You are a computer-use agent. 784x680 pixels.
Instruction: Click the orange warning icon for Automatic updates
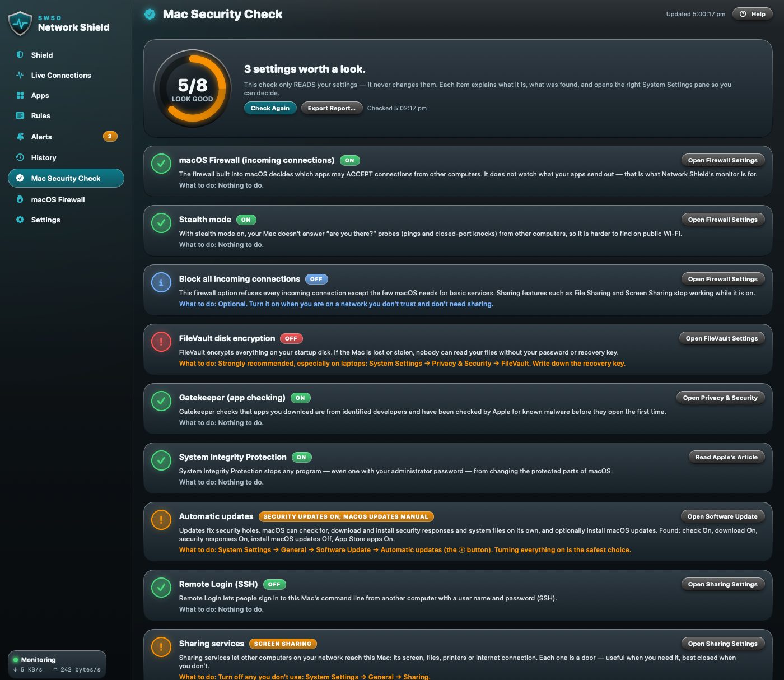pos(161,520)
